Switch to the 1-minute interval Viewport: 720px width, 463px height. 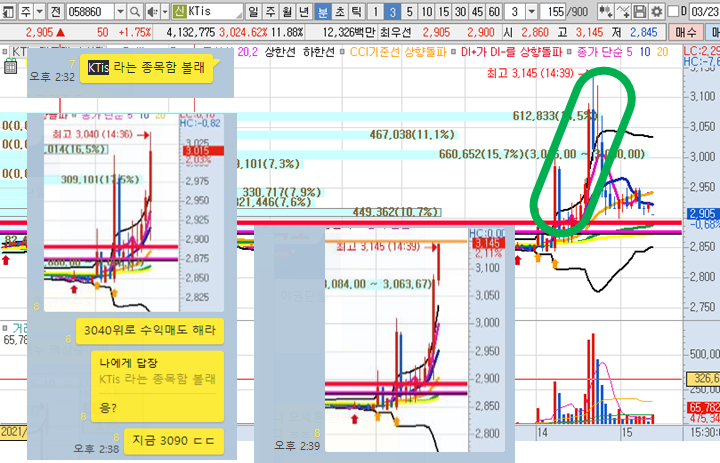pos(375,11)
